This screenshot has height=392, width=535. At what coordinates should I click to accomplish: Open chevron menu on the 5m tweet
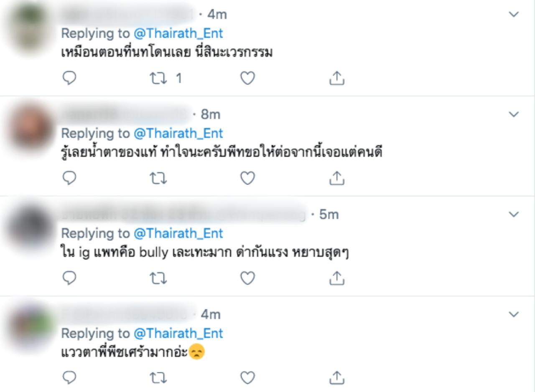click(514, 214)
